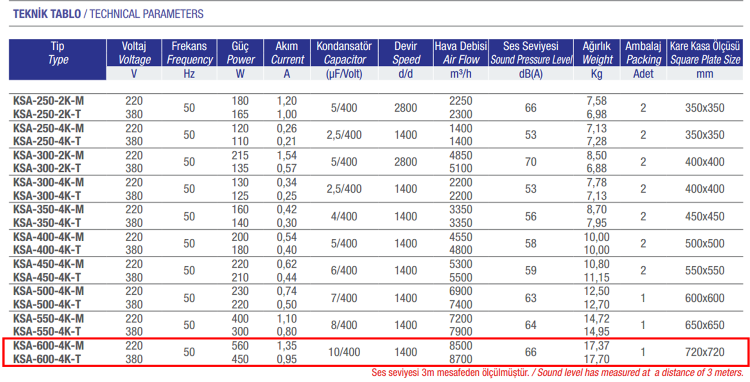Select the Ambalaj Packing column header

point(643,53)
